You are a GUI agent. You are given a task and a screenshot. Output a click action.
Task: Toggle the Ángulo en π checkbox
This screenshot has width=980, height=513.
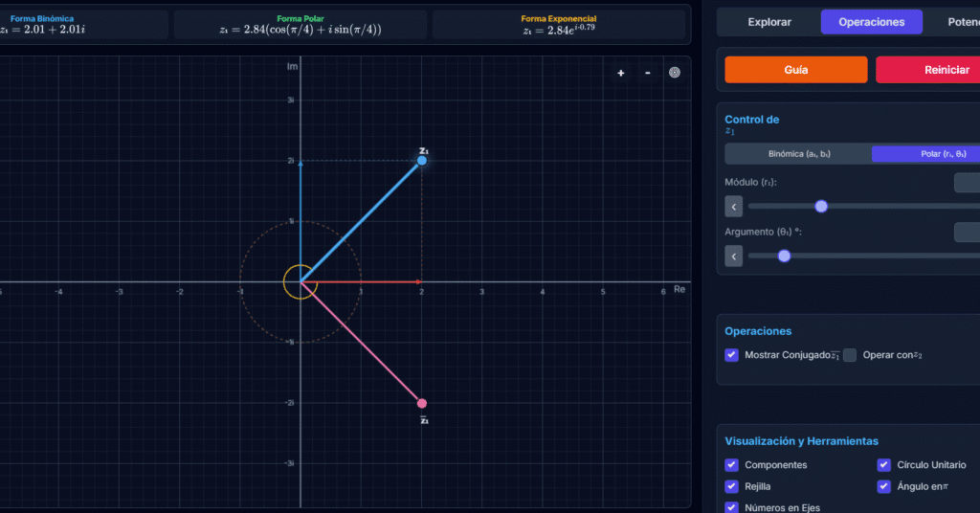884,486
